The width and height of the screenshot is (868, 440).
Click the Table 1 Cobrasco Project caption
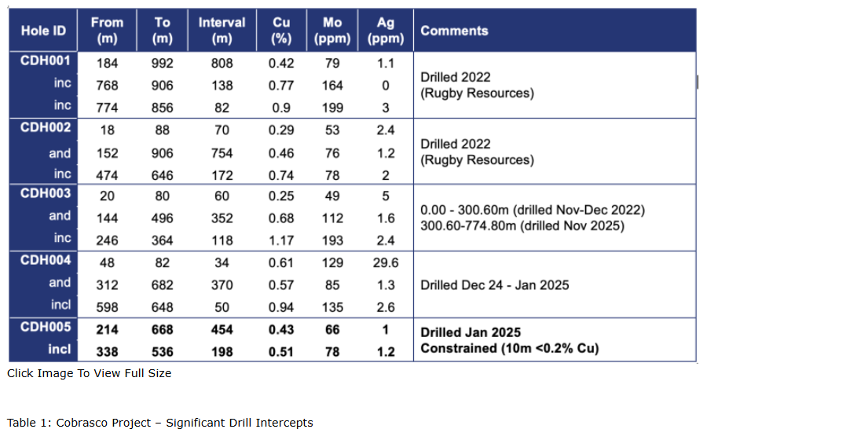click(x=160, y=423)
